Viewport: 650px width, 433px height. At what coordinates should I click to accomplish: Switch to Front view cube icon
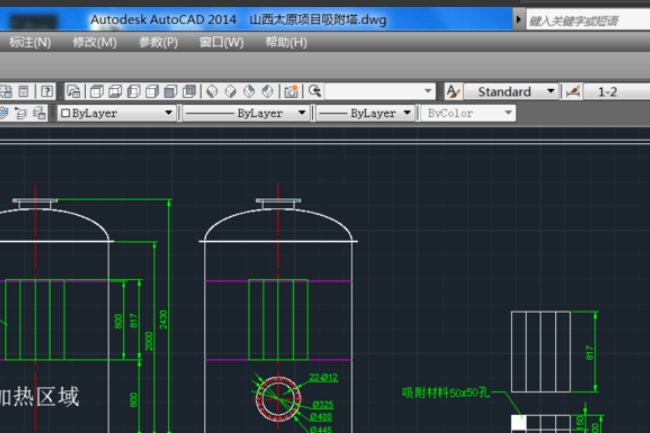[171, 92]
